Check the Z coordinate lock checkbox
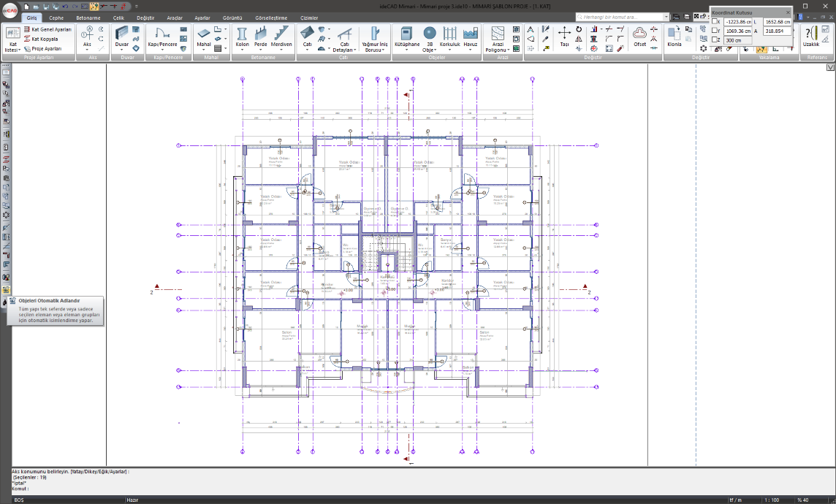This screenshot has width=836, height=504. pos(715,40)
